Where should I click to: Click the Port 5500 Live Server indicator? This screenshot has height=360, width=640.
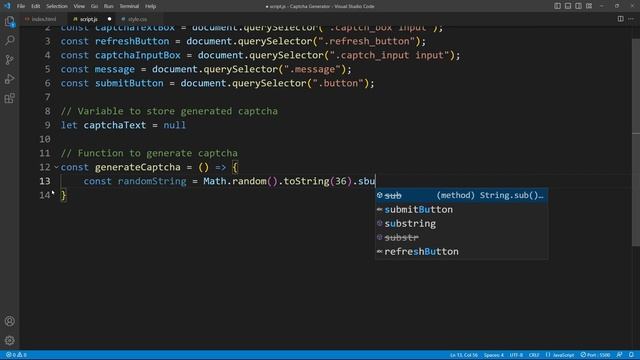tap(595, 355)
